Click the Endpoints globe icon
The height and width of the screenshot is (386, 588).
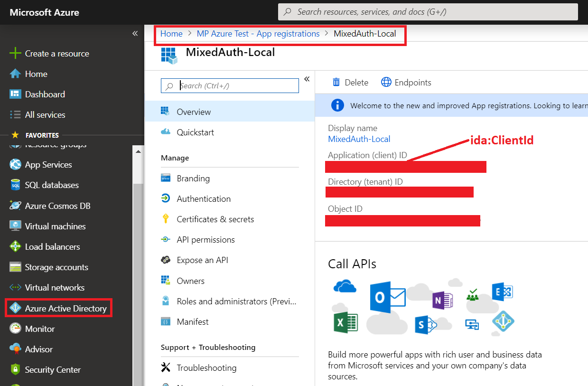click(386, 82)
